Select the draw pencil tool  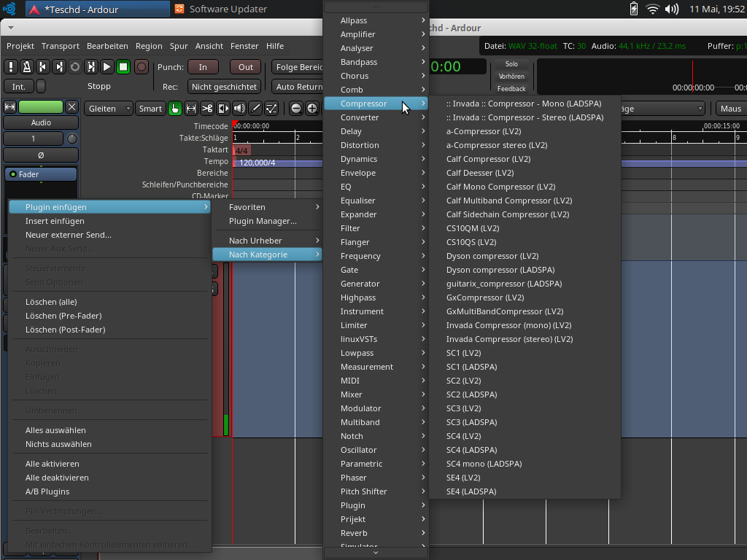click(x=255, y=109)
